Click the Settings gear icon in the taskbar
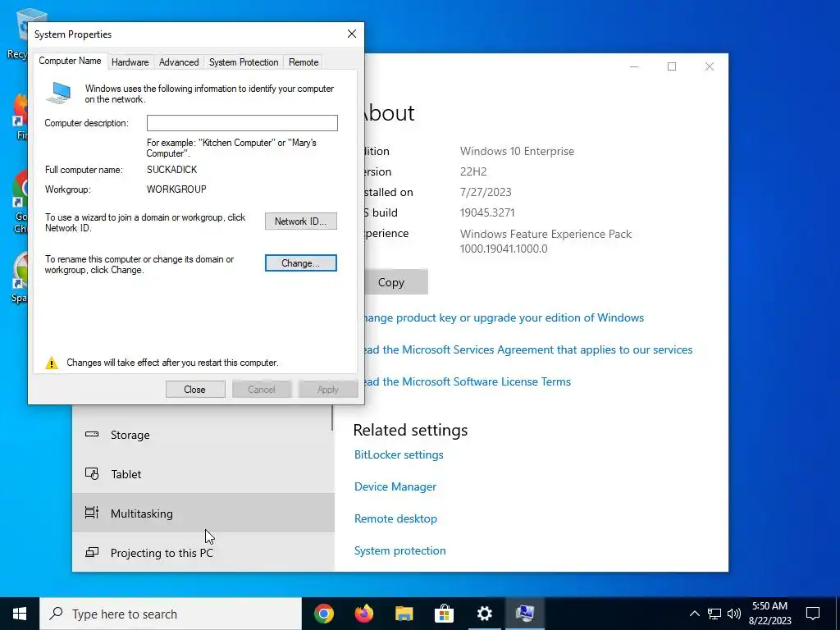 [484, 614]
